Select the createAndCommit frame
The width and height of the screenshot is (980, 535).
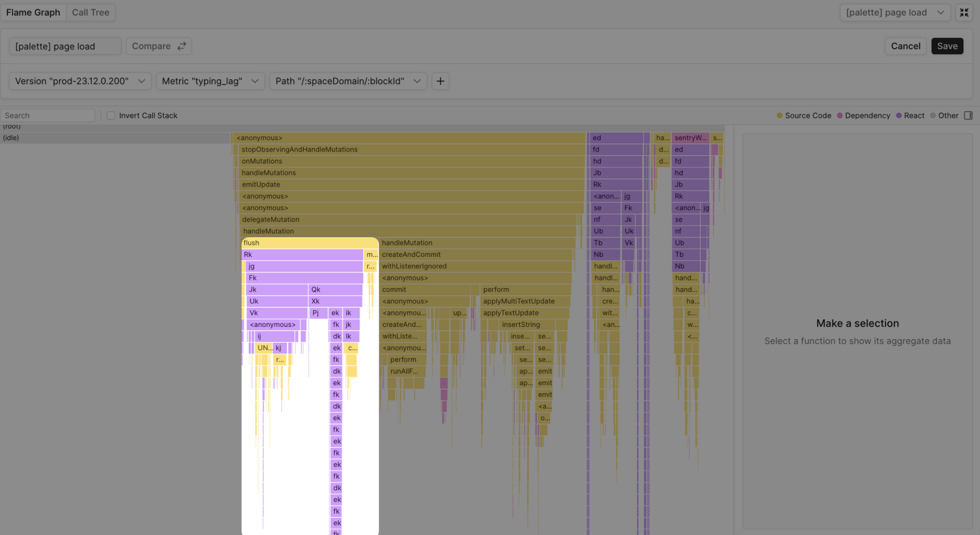pos(475,254)
